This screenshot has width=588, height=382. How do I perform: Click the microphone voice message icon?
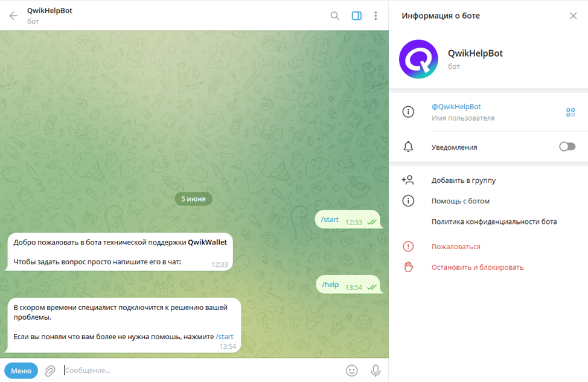[x=375, y=371]
